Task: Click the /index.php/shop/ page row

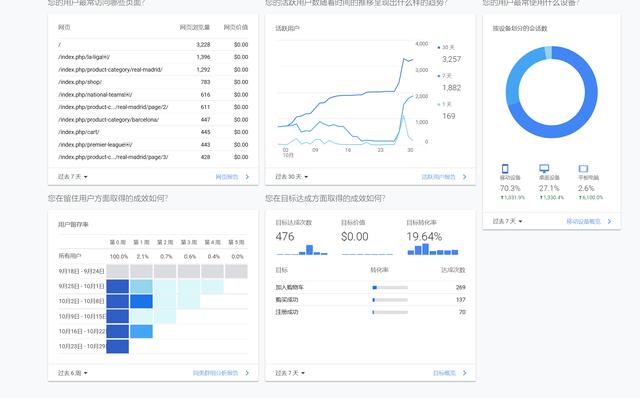Action: point(153,82)
